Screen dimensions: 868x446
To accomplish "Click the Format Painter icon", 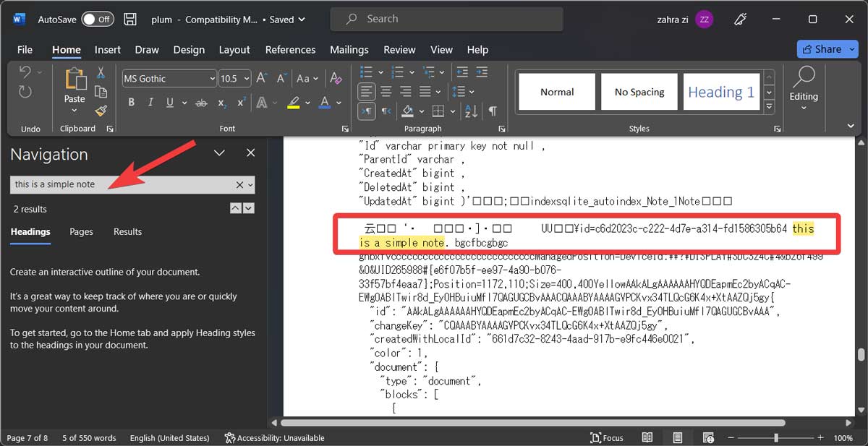I will click(x=101, y=111).
